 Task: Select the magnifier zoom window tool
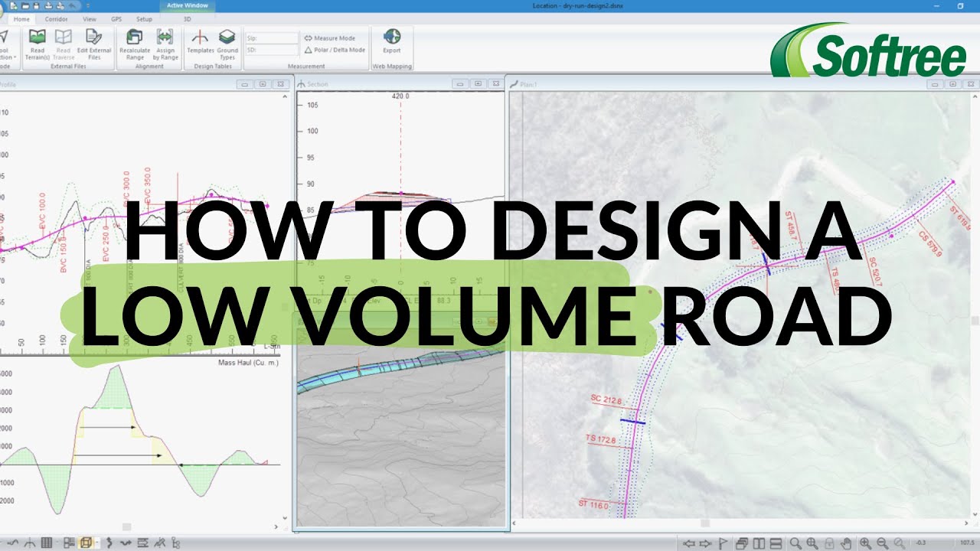pos(795,543)
